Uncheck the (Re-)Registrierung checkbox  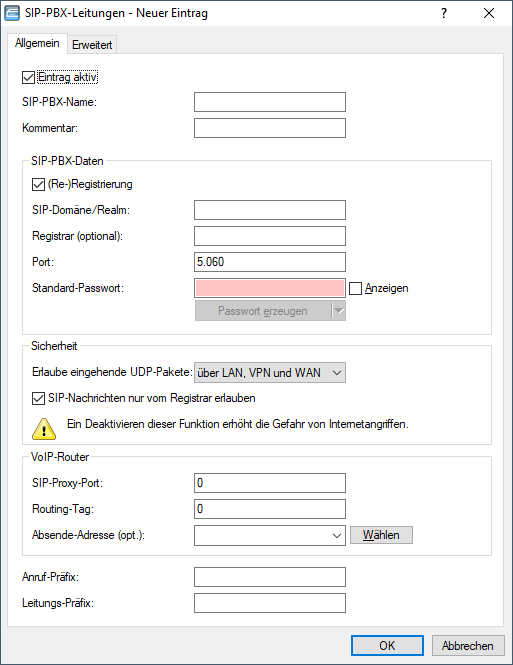[x=39, y=184]
